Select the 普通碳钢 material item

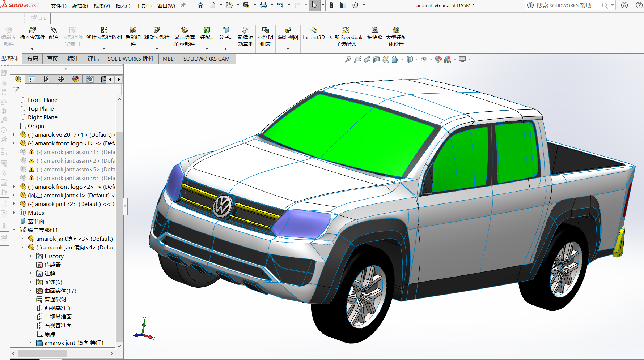pyautogui.click(x=51, y=299)
